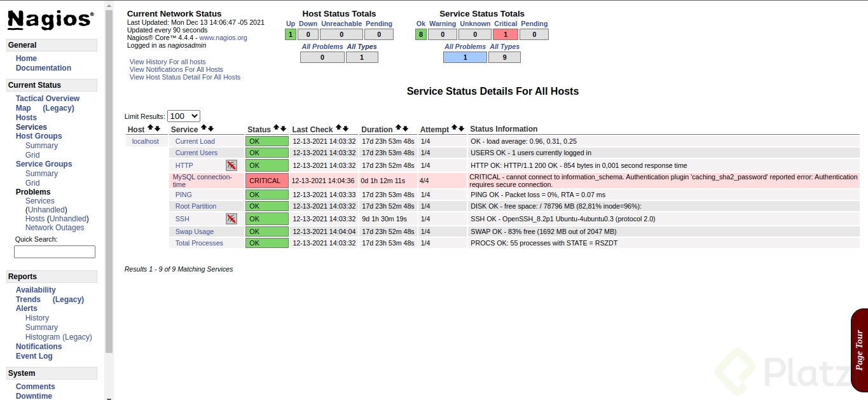Sort Attempt column descending arrow

coord(462,128)
